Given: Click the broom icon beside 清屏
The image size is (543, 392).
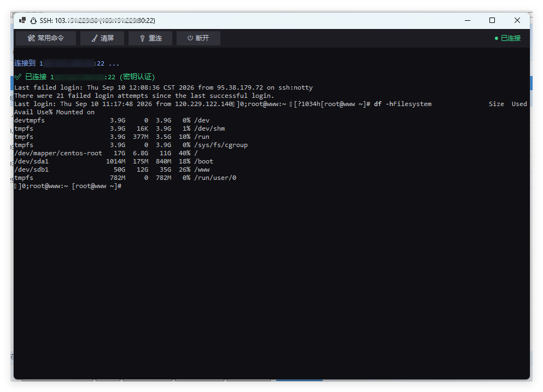Looking at the screenshot, I should pyautogui.click(x=95, y=38).
